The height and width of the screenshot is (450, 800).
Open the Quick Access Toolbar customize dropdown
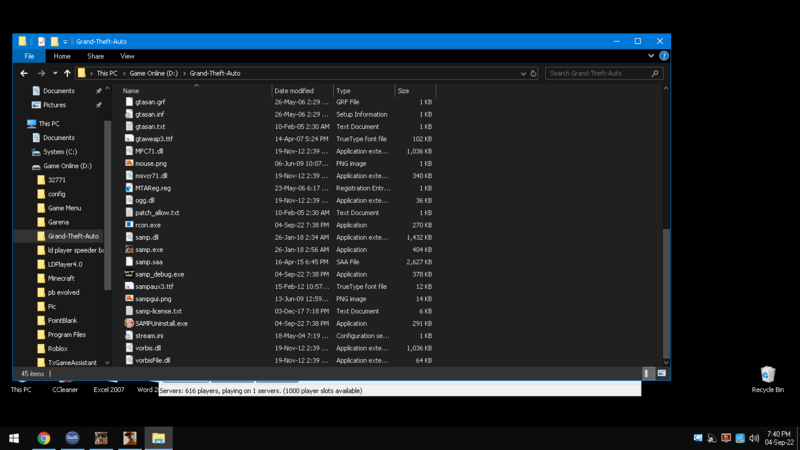pos(65,42)
